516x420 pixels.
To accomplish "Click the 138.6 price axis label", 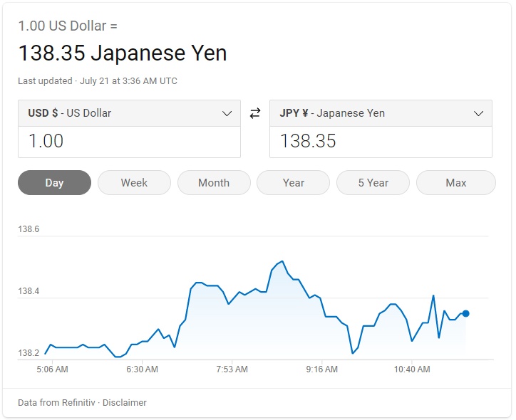I will tap(29, 229).
